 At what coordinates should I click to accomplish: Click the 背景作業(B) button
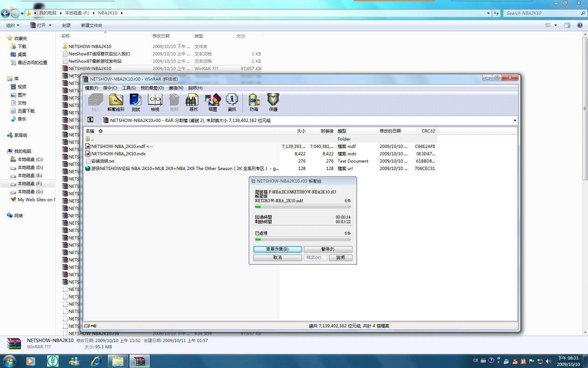click(278, 249)
